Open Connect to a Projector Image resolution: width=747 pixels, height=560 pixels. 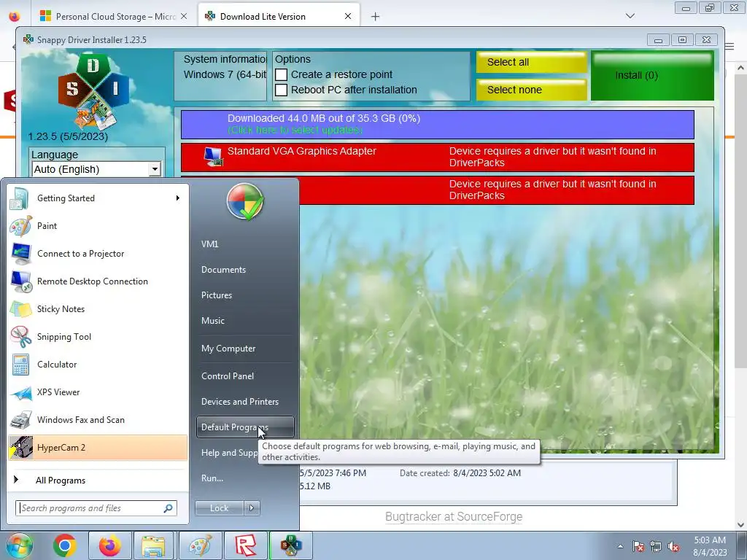[x=98, y=254]
